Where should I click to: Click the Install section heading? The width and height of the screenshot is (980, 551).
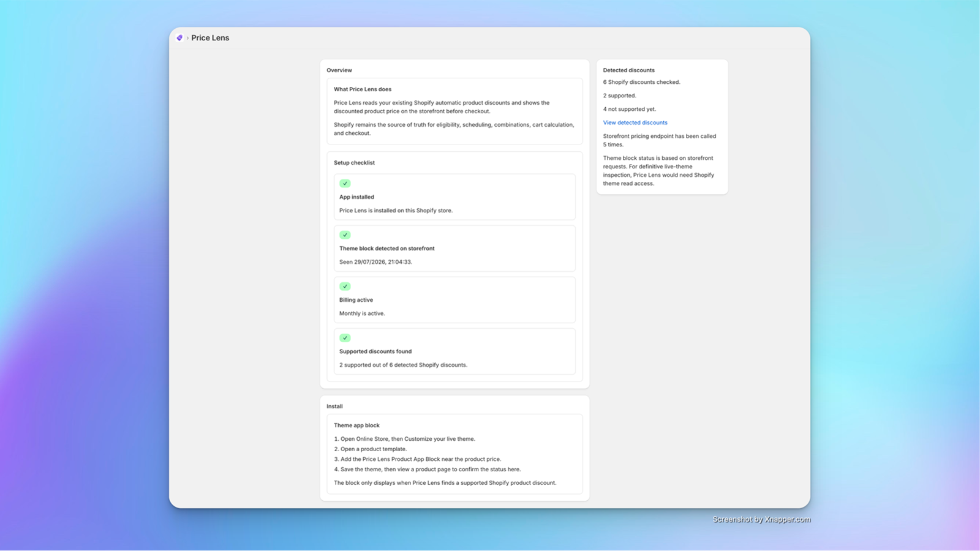point(334,407)
